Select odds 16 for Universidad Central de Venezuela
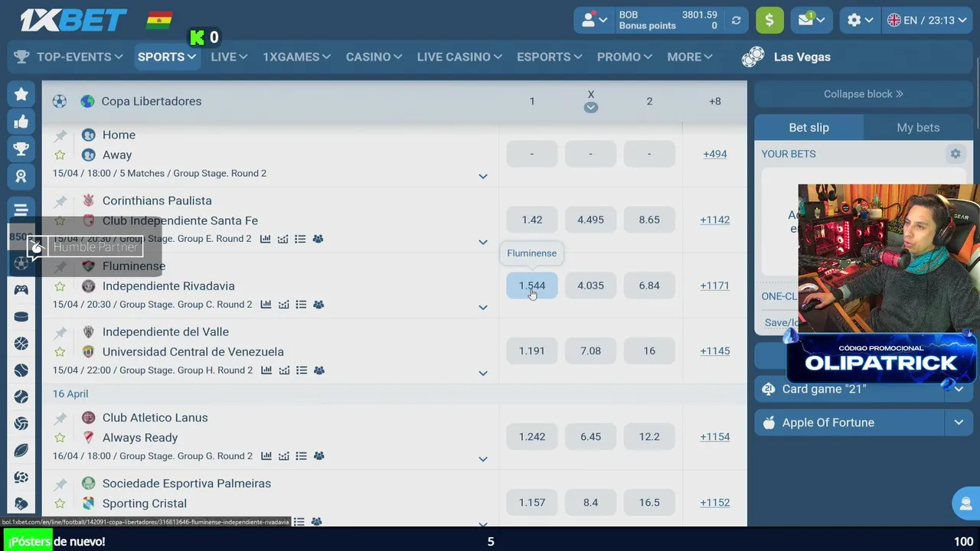Image resolution: width=980 pixels, height=551 pixels. 649,351
